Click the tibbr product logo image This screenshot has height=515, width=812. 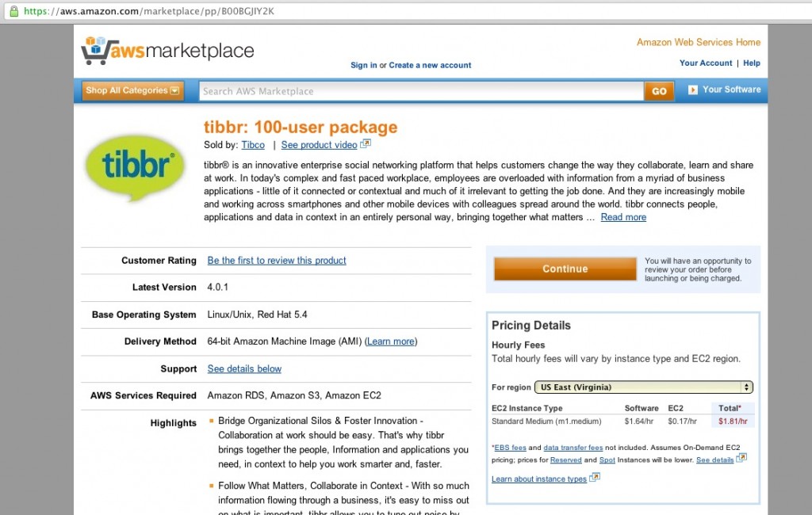135,168
